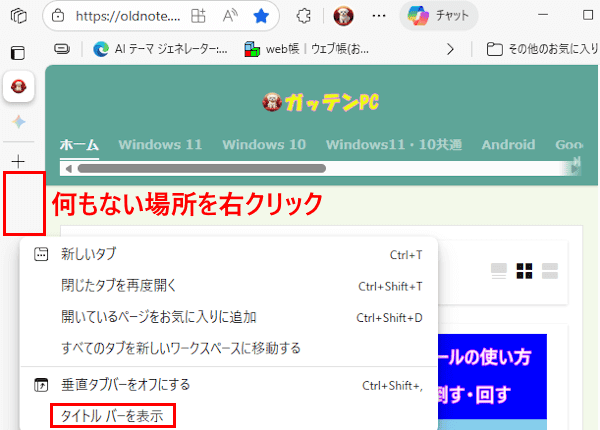600x430 pixels.
Task: Open the Android navigation tab
Action: pyautogui.click(x=508, y=145)
